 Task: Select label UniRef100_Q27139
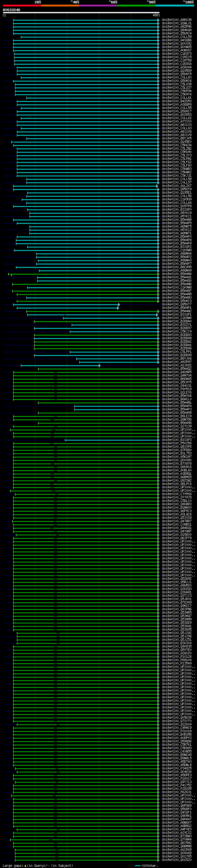point(177,426)
